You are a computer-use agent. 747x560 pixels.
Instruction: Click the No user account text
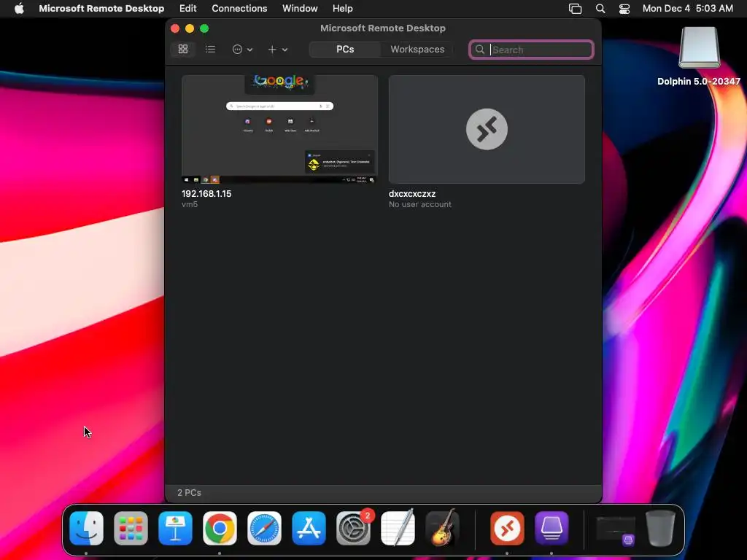coord(419,204)
